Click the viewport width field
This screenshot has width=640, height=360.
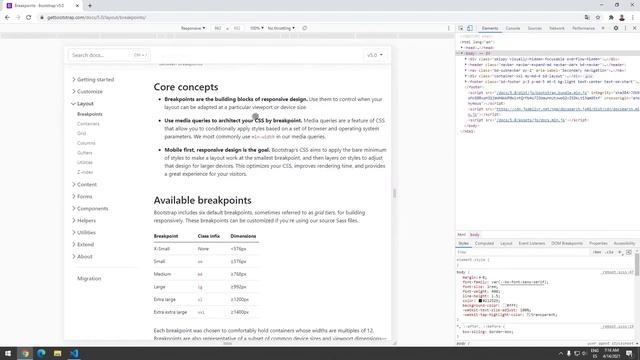[218, 28]
